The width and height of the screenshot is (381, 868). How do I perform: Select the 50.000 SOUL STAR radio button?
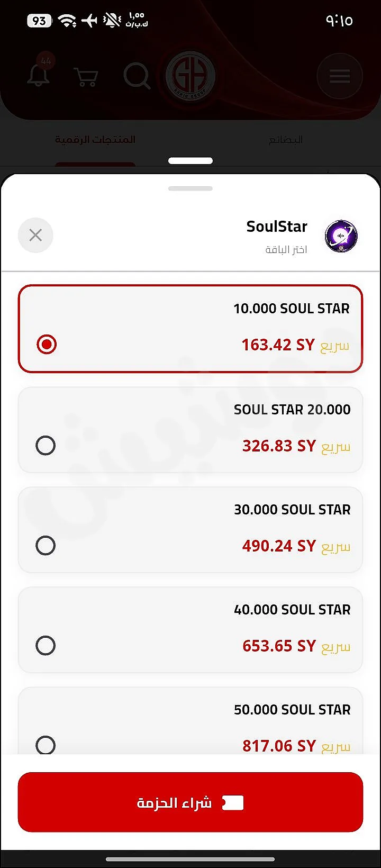coord(46,745)
